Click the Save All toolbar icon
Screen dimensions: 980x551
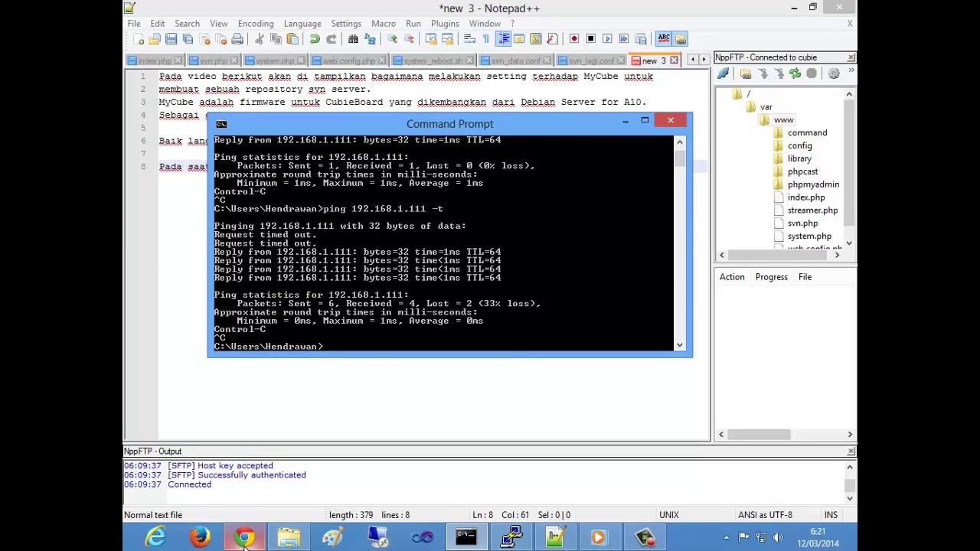click(188, 39)
